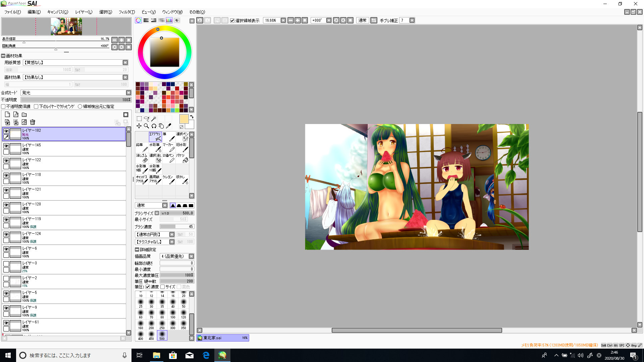Select the zoom magnifier tool

click(x=146, y=126)
